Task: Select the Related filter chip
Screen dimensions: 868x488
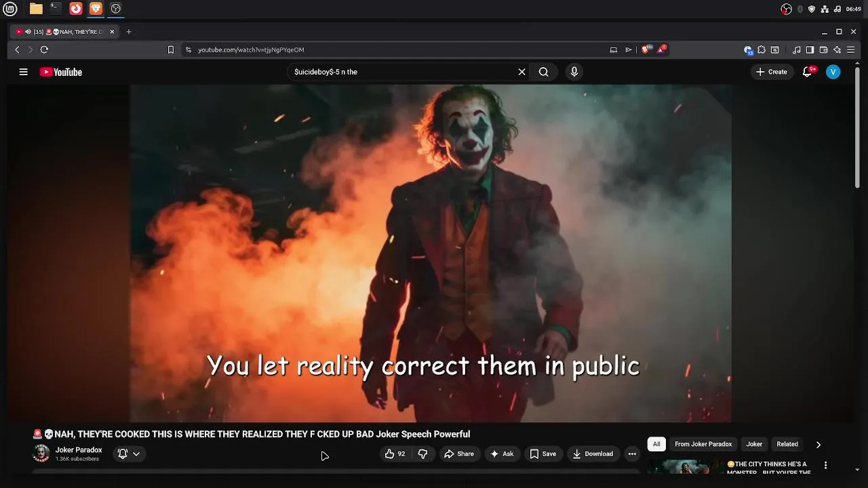Action: [x=787, y=445]
